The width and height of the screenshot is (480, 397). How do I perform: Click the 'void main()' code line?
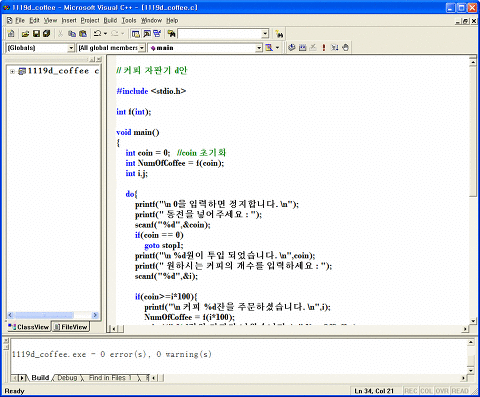[x=138, y=132]
